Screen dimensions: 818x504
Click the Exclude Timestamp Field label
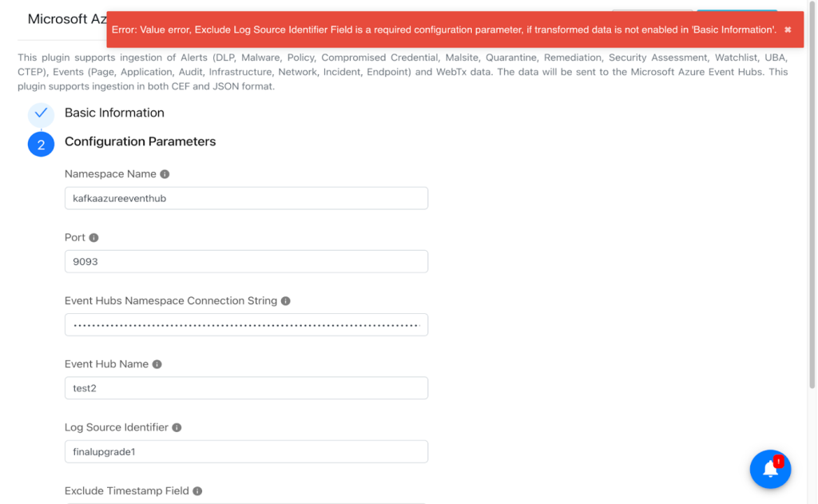(x=127, y=491)
